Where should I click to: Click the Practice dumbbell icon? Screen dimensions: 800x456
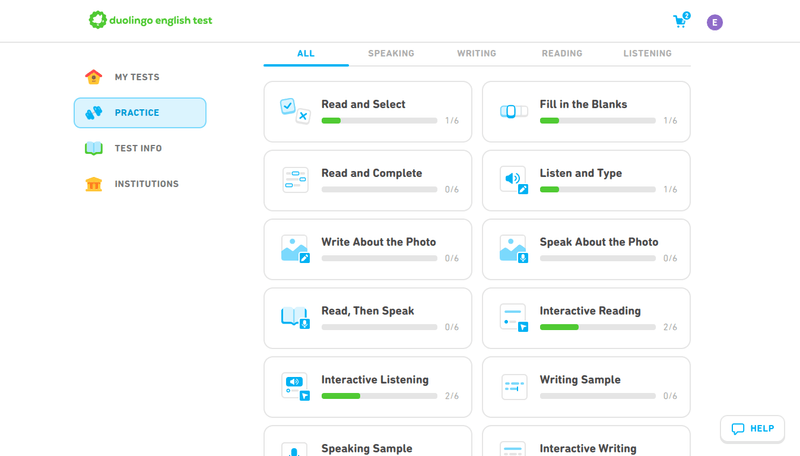[x=93, y=113]
